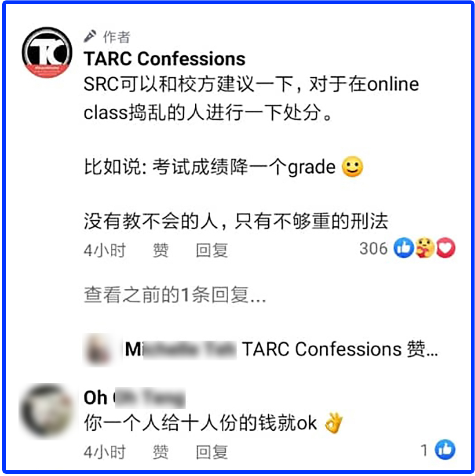The height and width of the screenshot is (476, 475).
Task: Like Oh's comment using 赞
Action: tap(161, 452)
